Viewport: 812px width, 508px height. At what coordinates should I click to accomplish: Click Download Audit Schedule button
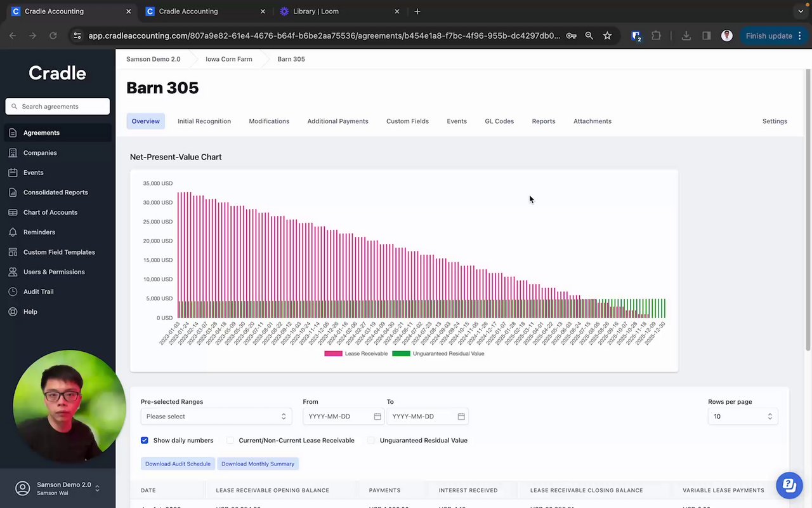click(x=178, y=464)
